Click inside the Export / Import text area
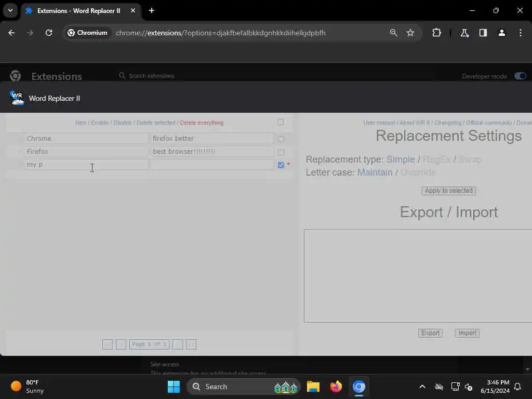This screenshot has width=532, height=399. tap(418, 276)
